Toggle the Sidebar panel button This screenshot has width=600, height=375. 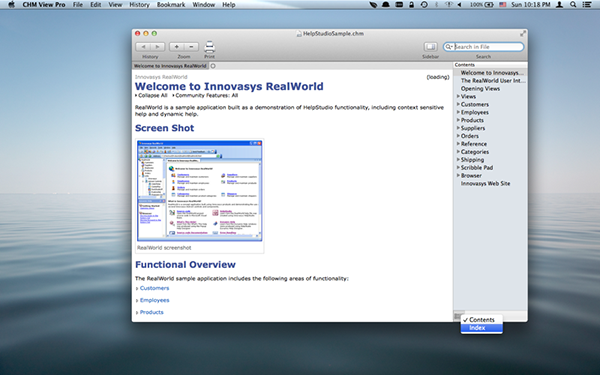pyautogui.click(x=430, y=47)
